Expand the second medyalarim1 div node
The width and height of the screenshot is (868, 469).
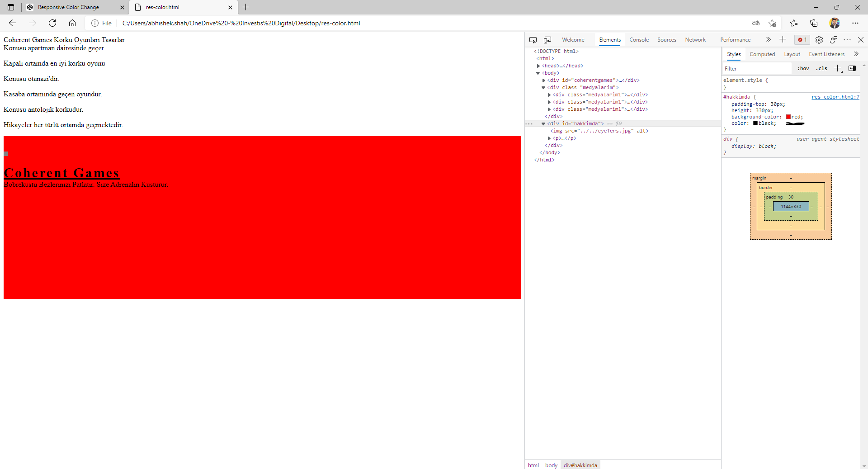click(549, 102)
